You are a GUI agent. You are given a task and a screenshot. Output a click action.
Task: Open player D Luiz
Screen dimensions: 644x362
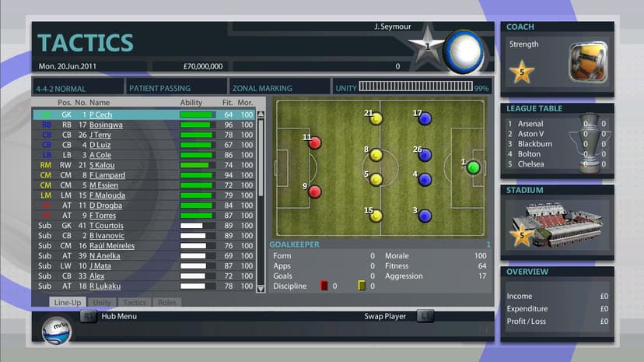point(100,145)
